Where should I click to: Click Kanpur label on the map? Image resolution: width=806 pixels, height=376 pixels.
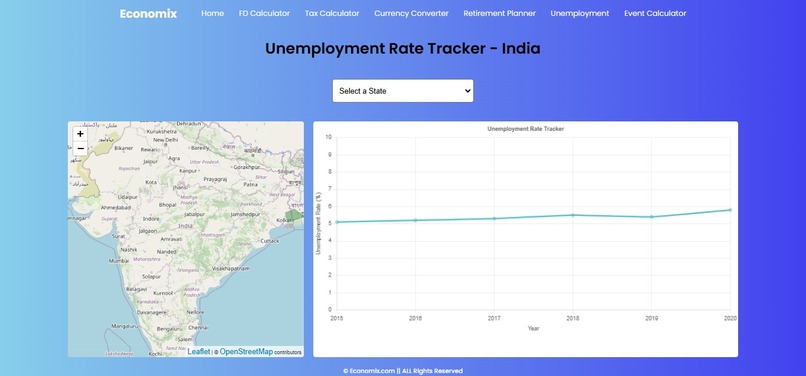(x=188, y=170)
